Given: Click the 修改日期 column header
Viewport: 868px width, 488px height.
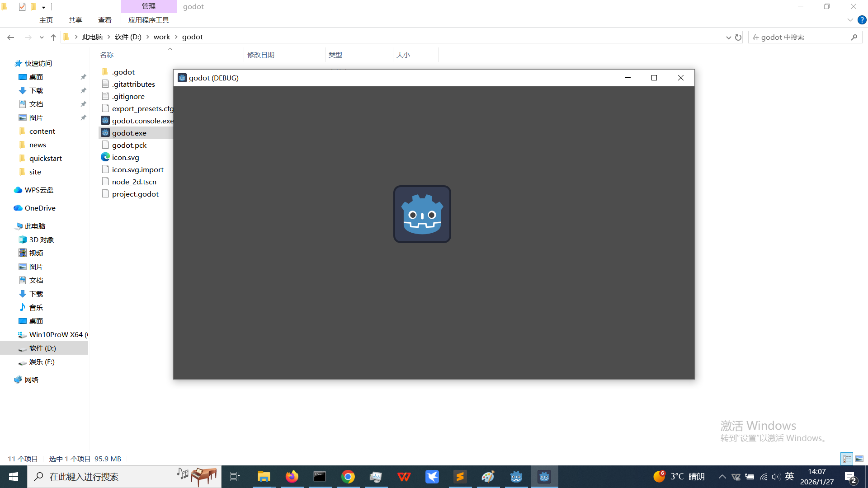Looking at the screenshot, I should point(261,55).
